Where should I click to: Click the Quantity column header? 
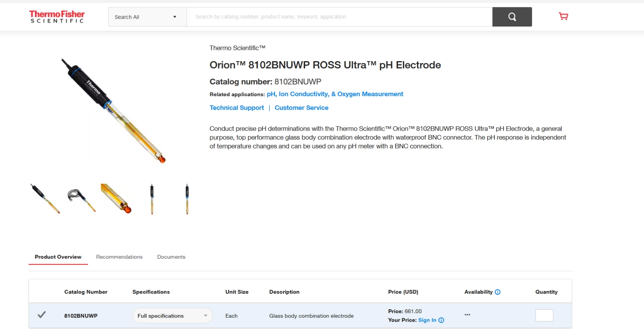(x=546, y=292)
